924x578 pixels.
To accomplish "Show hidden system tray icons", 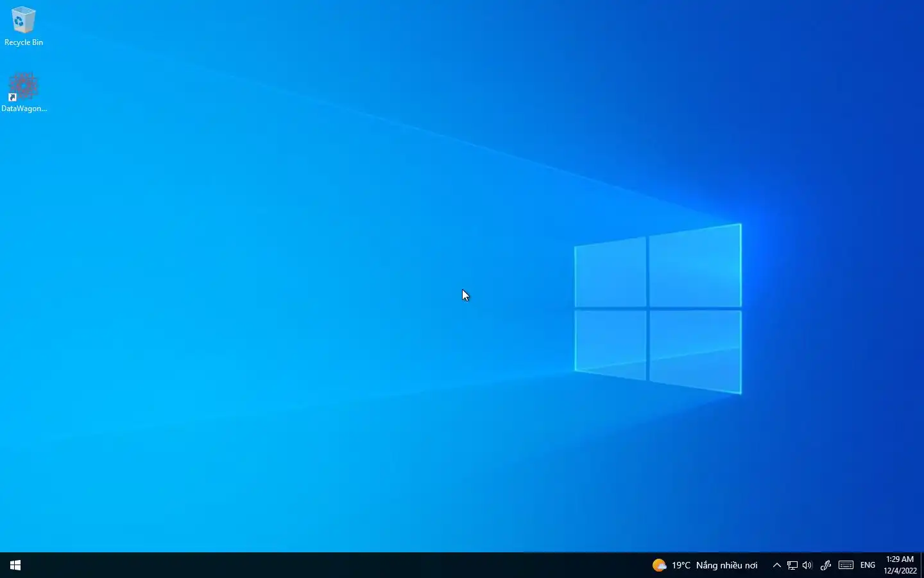I will [776, 565].
